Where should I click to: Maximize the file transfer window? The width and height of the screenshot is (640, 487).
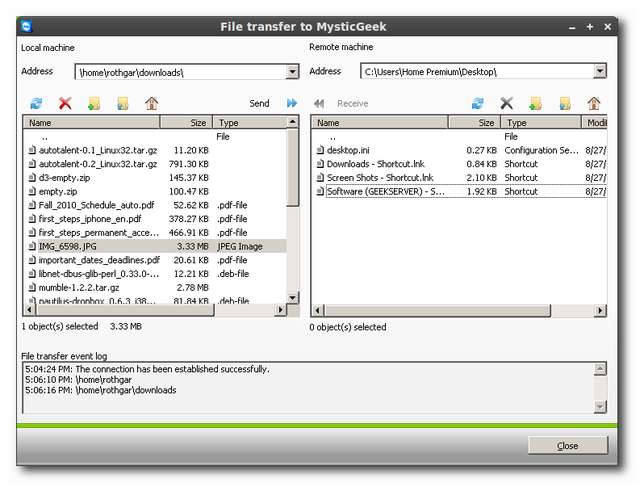(x=590, y=27)
